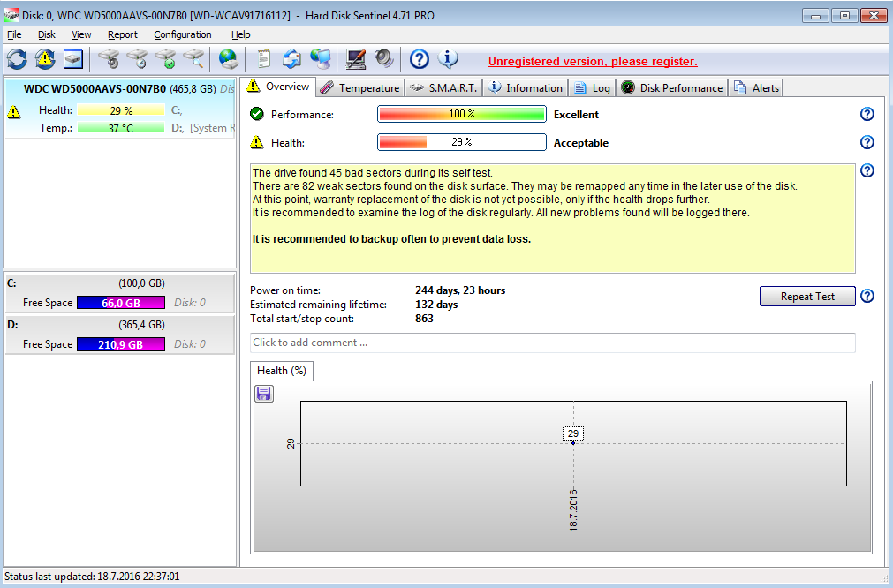Click the 100 % Performance bar
This screenshot has height=588, width=893.
click(462, 114)
